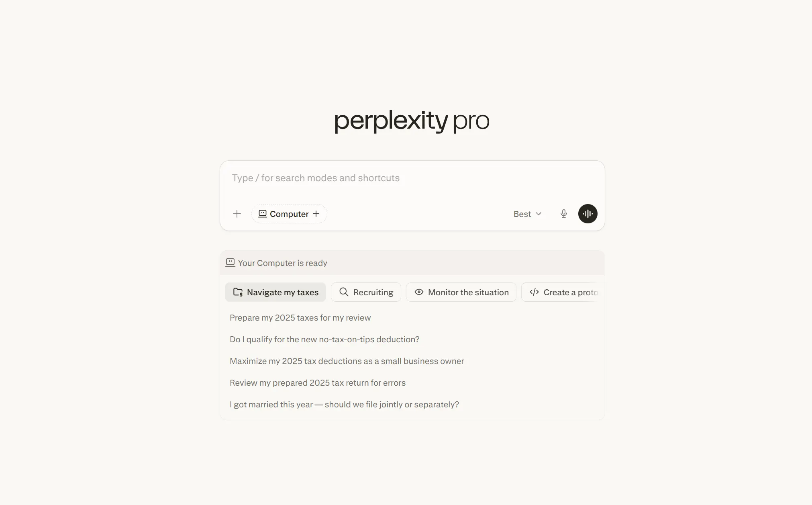
Task: Click the computer icon beside Your Computer is ready
Action: pos(230,262)
